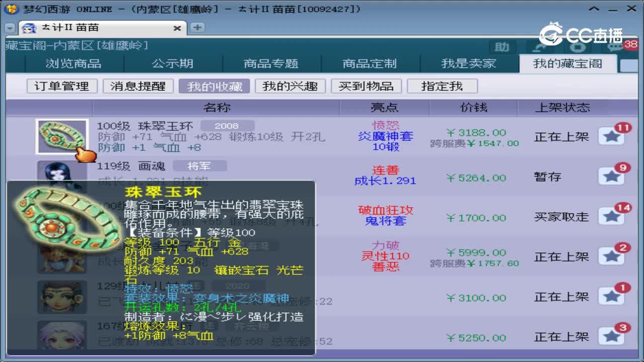
Task: Click the character avatar on the 去计II 苗苗 tab
Action: 29,28
